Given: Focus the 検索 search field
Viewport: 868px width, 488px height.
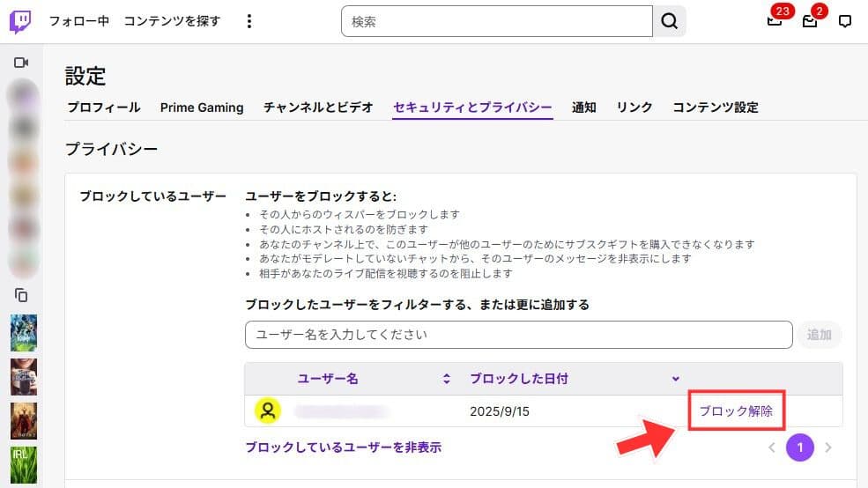Looking at the screenshot, I should 496,21.
